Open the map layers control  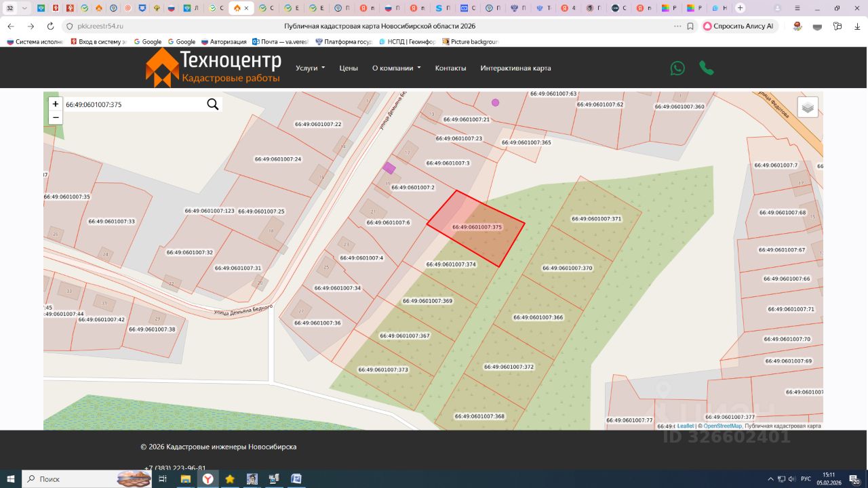click(x=807, y=107)
